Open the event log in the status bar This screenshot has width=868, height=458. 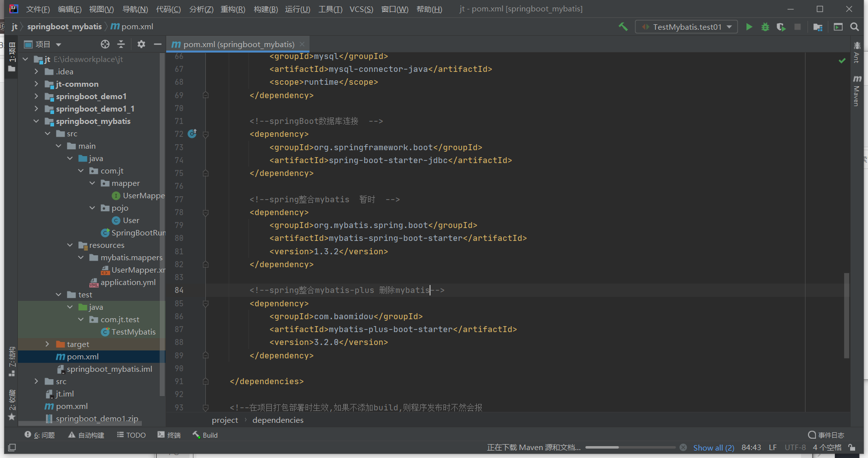(826, 435)
